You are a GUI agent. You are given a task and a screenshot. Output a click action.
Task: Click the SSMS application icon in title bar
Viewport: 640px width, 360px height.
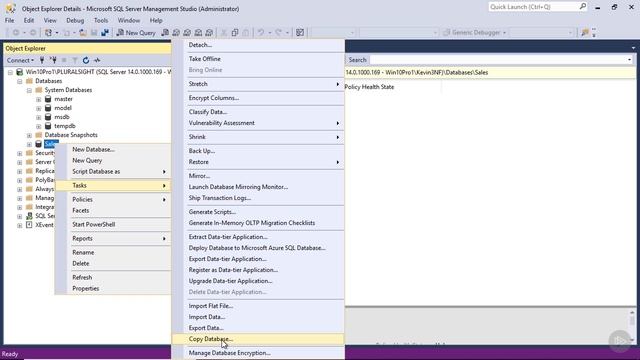click(x=11, y=8)
